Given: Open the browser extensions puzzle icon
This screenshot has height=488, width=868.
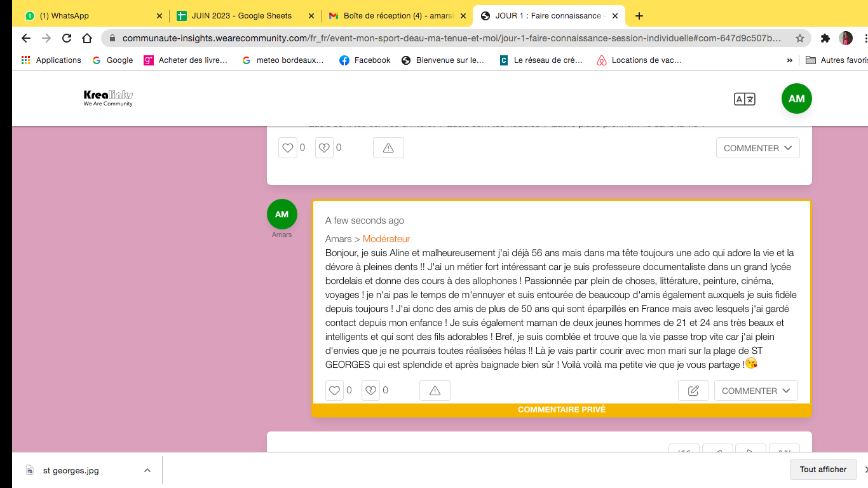Looking at the screenshot, I should pyautogui.click(x=825, y=38).
